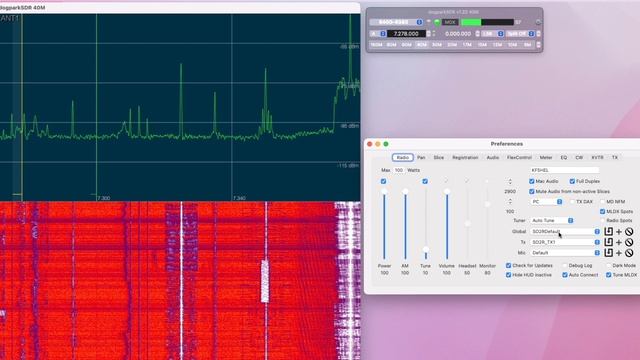640x360 pixels.
Task: Select the 6M band button
Action: point(527,44)
